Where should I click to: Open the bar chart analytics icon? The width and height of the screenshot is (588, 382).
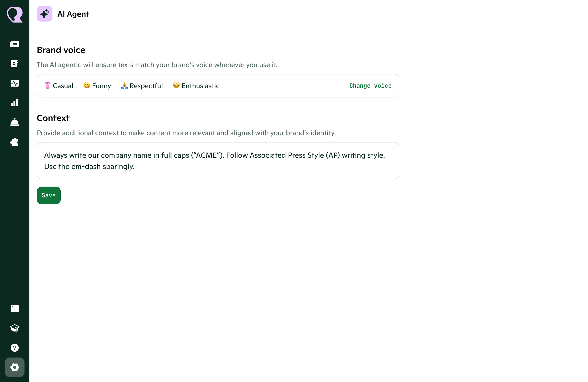coord(14,103)
